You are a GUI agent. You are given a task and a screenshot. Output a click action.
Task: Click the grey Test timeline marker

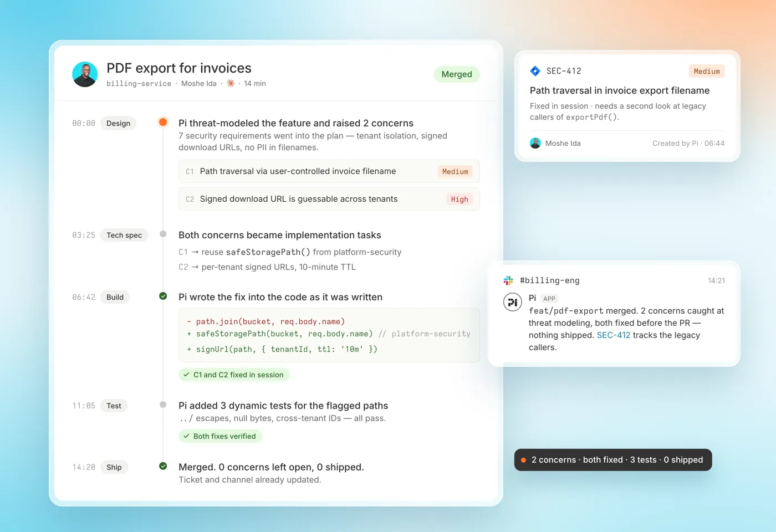point(163,405)
